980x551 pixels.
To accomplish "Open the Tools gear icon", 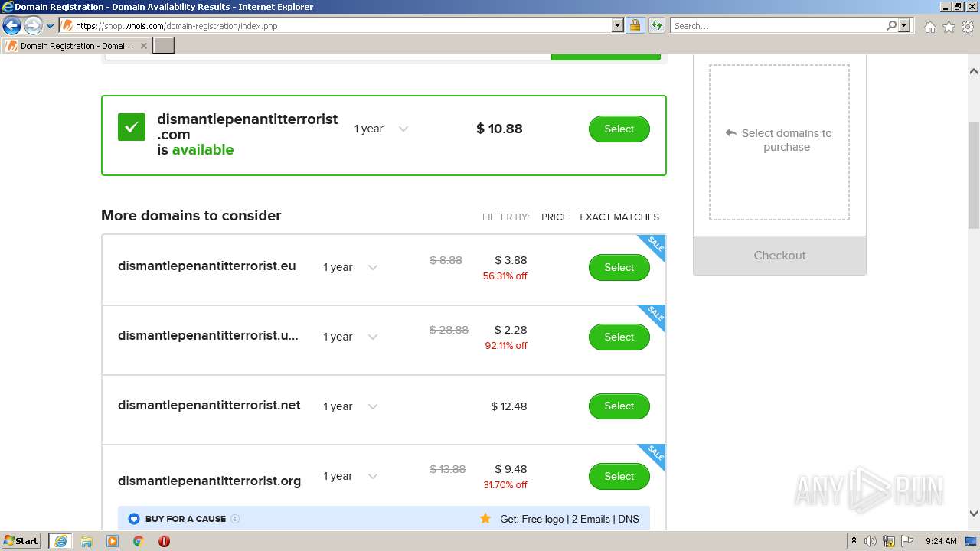I will (968, 26).
